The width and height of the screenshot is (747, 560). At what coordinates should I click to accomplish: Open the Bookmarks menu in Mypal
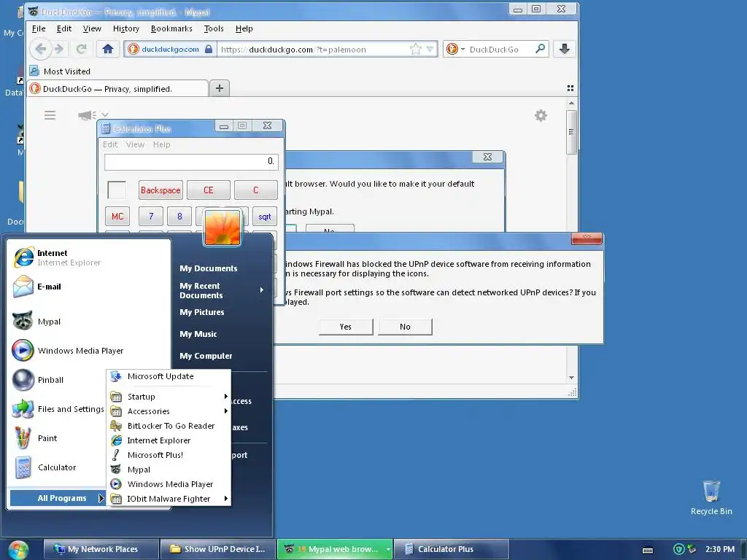point(171,28)
